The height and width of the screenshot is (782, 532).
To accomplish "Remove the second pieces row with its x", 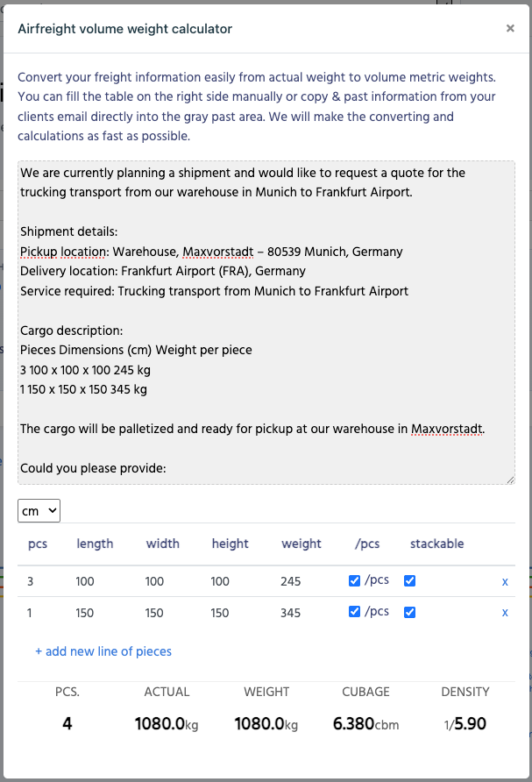I will click(x=505, y=613).
